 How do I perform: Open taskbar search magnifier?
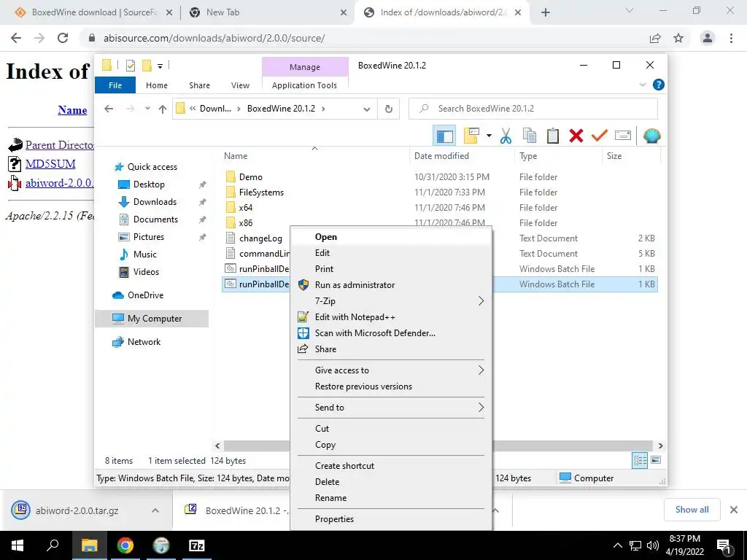click(53, 545)
